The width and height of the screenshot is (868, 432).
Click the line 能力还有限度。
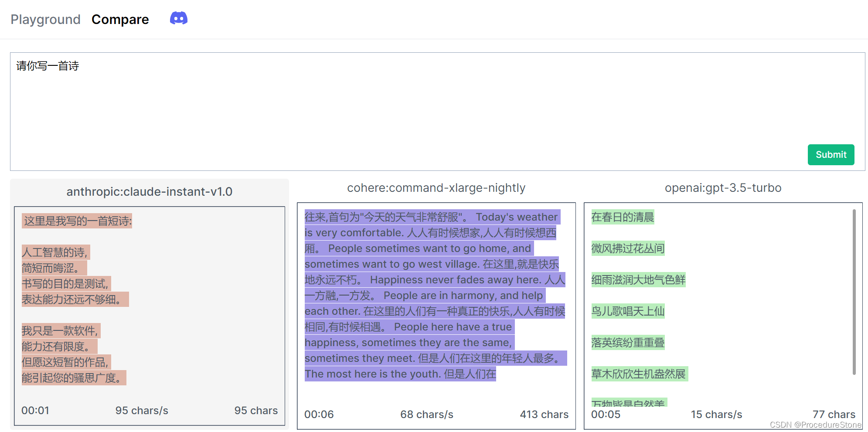tap(59, 347)
